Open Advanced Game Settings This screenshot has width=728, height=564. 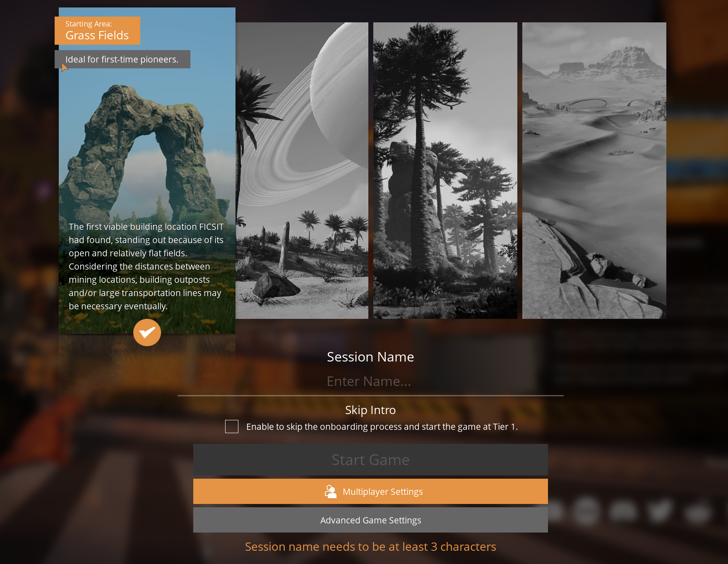(370, 520)
